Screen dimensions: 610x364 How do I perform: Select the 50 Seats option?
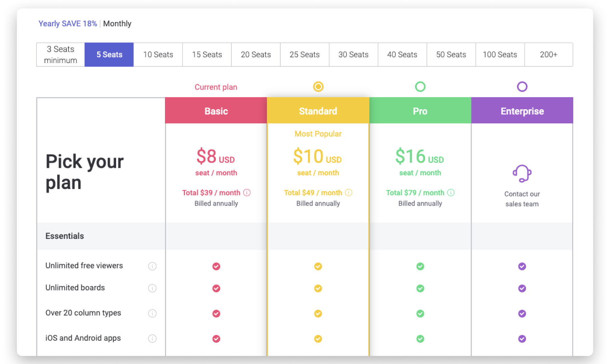451,55
